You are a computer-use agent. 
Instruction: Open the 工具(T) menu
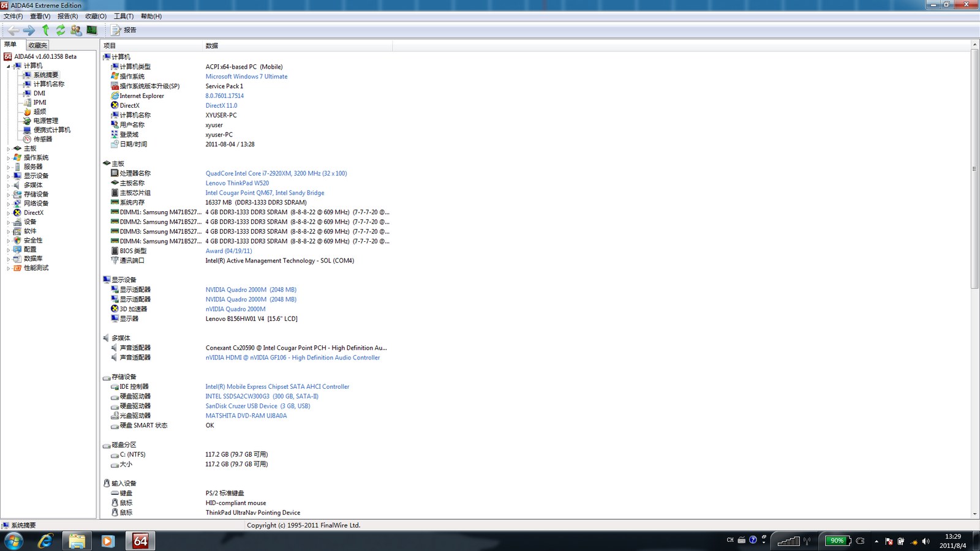[124, 16]
